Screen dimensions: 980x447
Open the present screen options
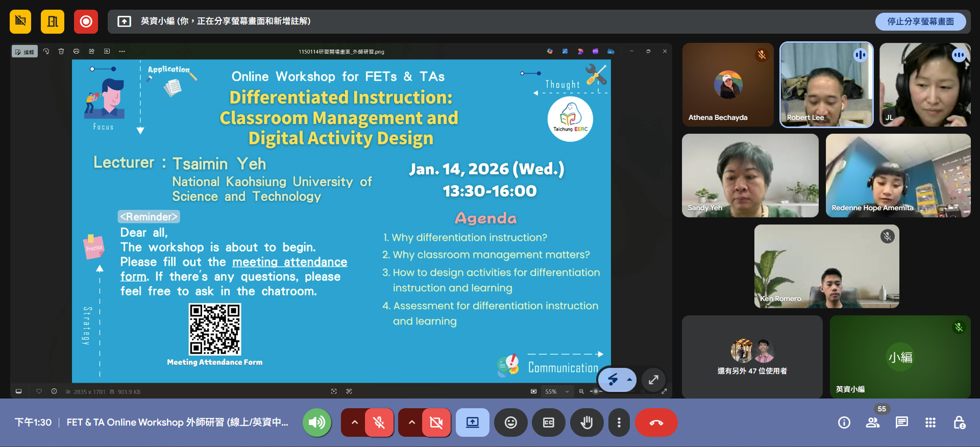click(473, 423)
